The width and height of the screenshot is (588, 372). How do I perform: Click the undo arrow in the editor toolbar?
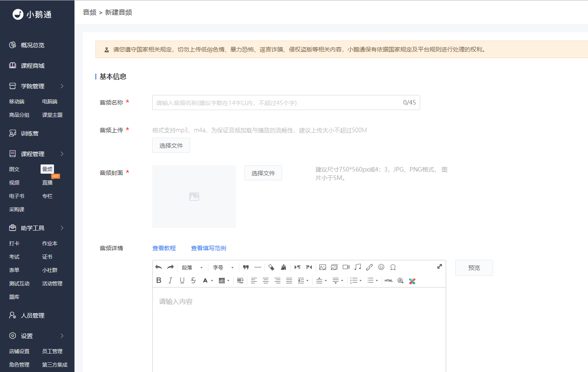[159, 267]
